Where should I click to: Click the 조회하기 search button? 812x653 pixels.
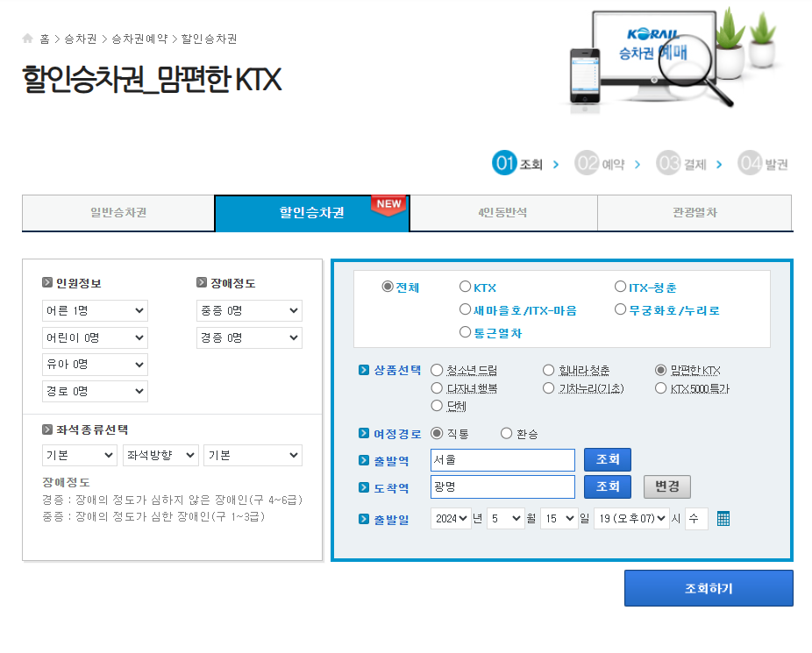click(x=708, y=587)
